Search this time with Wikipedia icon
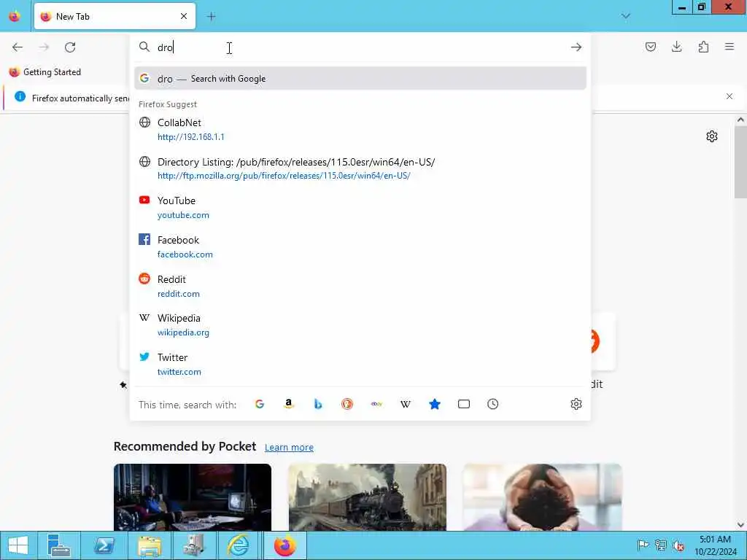The image size is (747, 560). [x=406, y=404]
